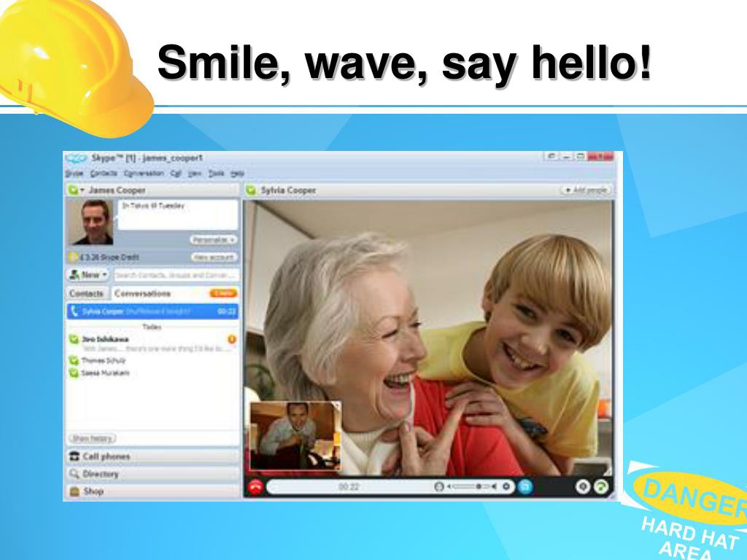
Task: Open the Contacts menu
Action: (104, 174)
